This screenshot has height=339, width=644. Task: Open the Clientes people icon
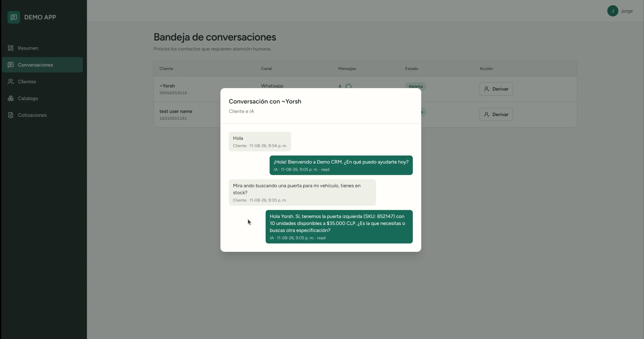(11, 82)
